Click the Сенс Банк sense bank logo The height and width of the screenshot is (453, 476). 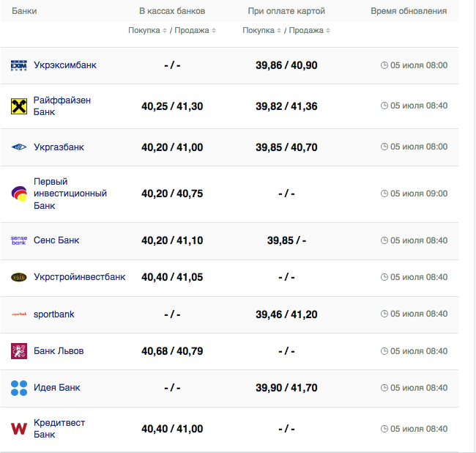(19, 240)
